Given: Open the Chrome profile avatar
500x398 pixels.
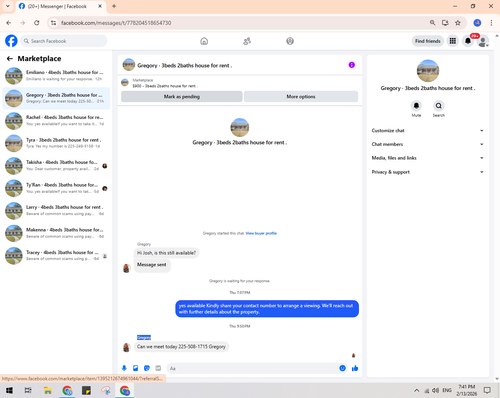Looking at the screenshot, I should click(477, 23).
